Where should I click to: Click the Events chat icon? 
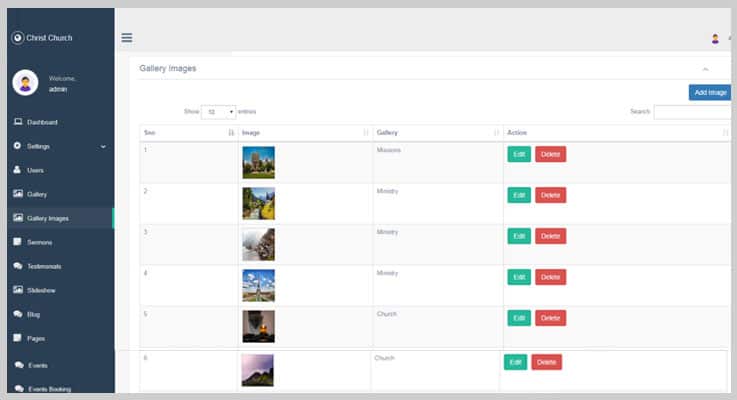tap(19, 365)
